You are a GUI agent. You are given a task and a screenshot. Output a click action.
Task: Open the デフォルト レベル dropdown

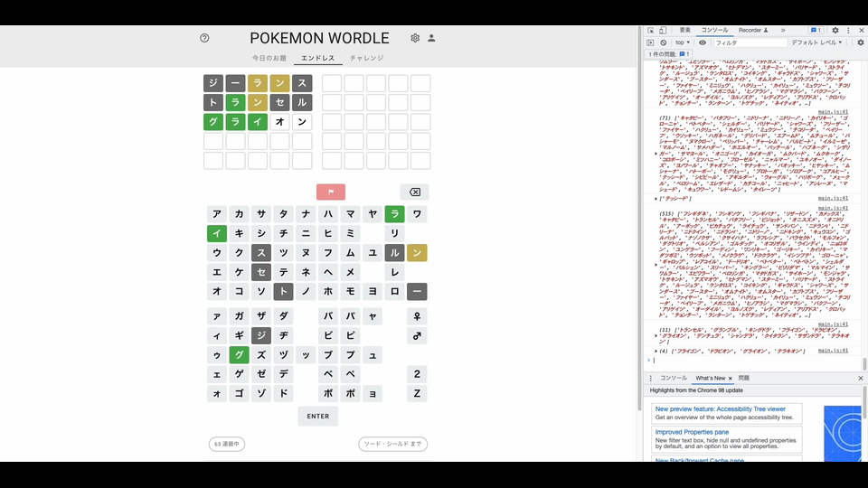(x=816, y=42)
